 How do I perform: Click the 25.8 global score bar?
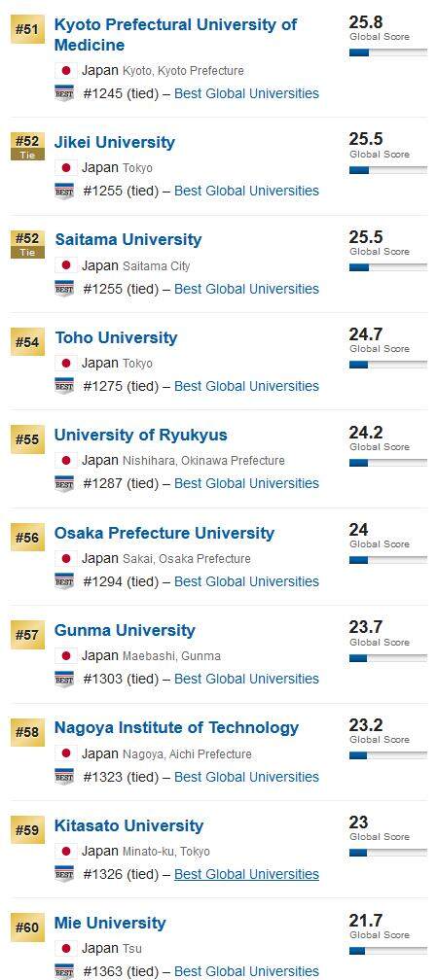(388, 53)
